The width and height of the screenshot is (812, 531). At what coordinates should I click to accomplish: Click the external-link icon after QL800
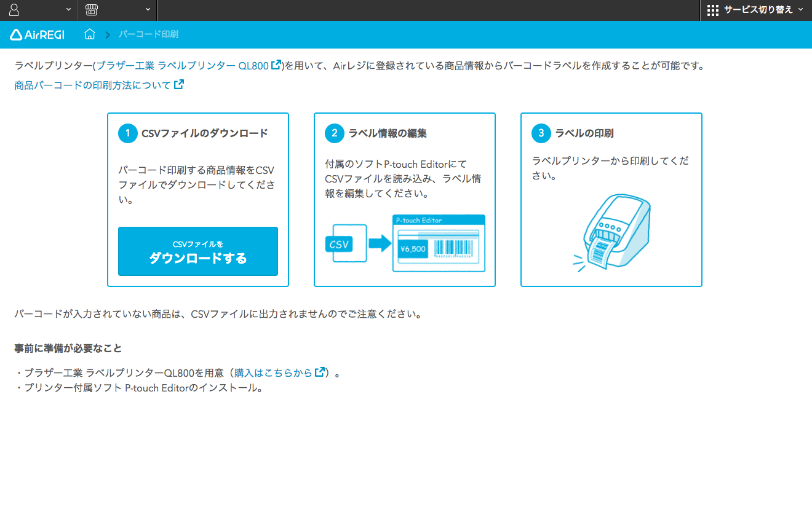276,65
